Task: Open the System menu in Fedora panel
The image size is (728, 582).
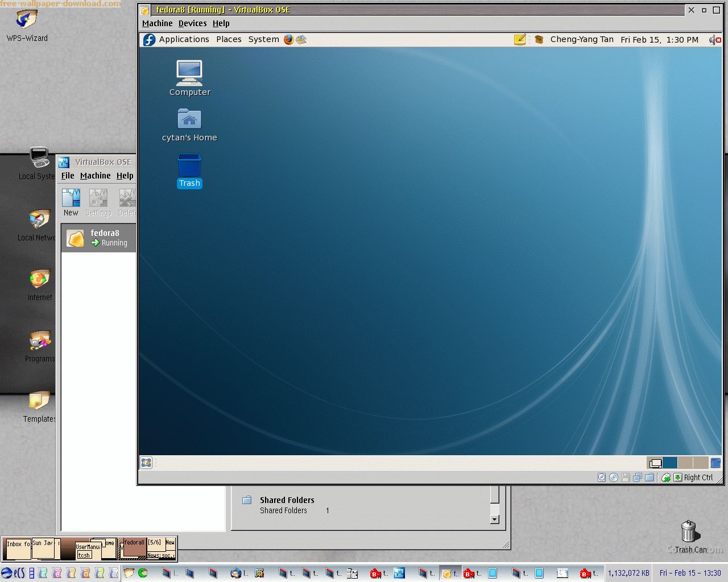Action: [263, 40]
